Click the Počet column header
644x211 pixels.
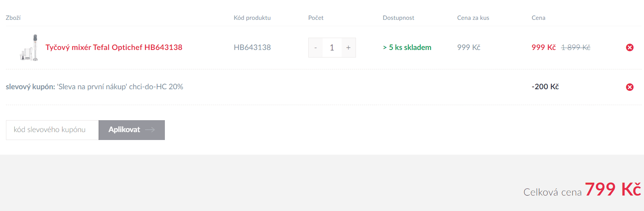[316, 18]
